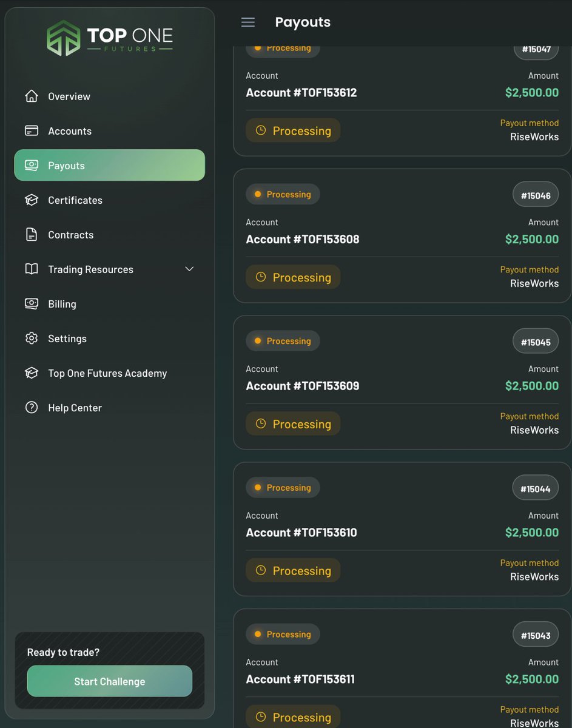The image size is (572, 728).
Task: Select the text Account #TOF153612
Action: 301,93
